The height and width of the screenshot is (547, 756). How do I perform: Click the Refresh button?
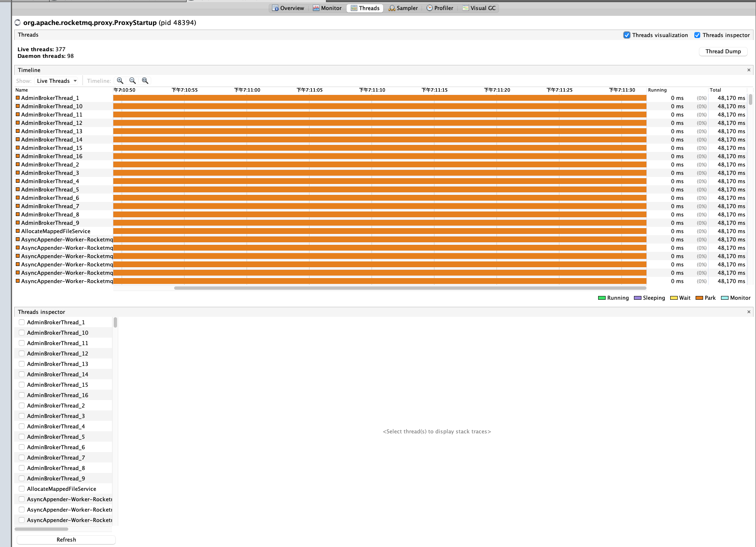[66, 540]
